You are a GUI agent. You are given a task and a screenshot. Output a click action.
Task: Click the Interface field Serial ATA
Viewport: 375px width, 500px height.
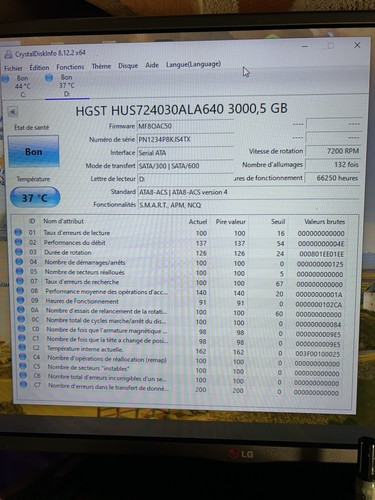click(185, 153)
